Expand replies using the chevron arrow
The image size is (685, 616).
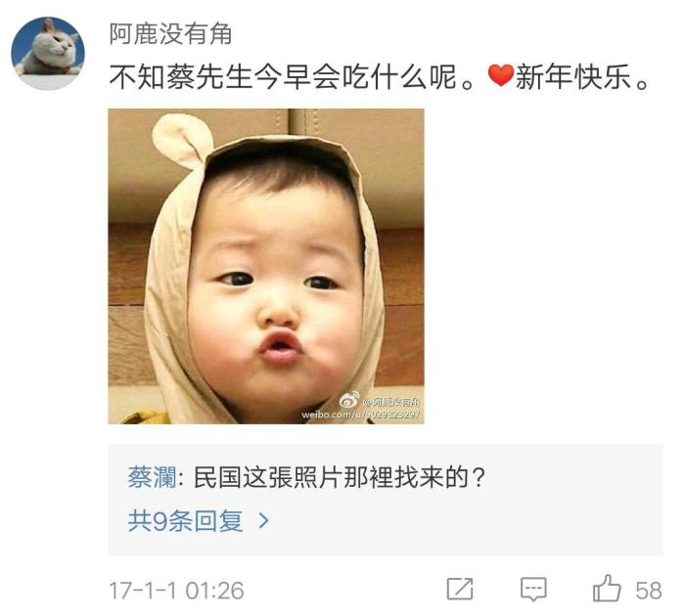coord(263,520)
